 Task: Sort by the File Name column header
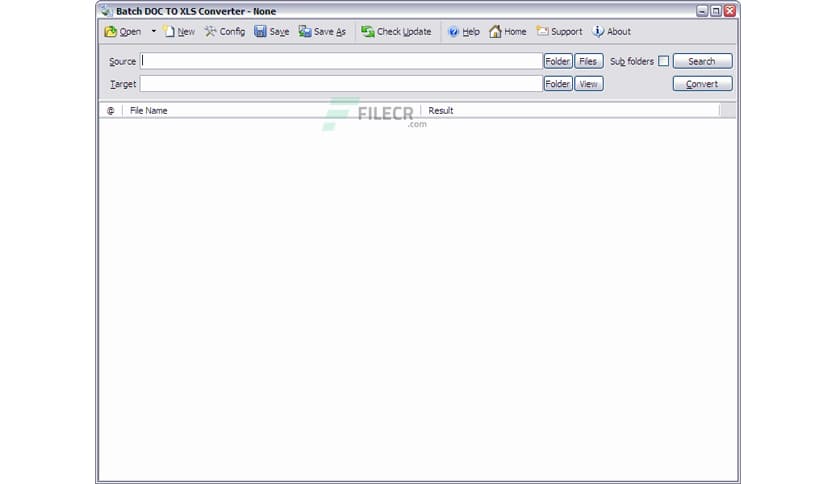pos(271,110)
